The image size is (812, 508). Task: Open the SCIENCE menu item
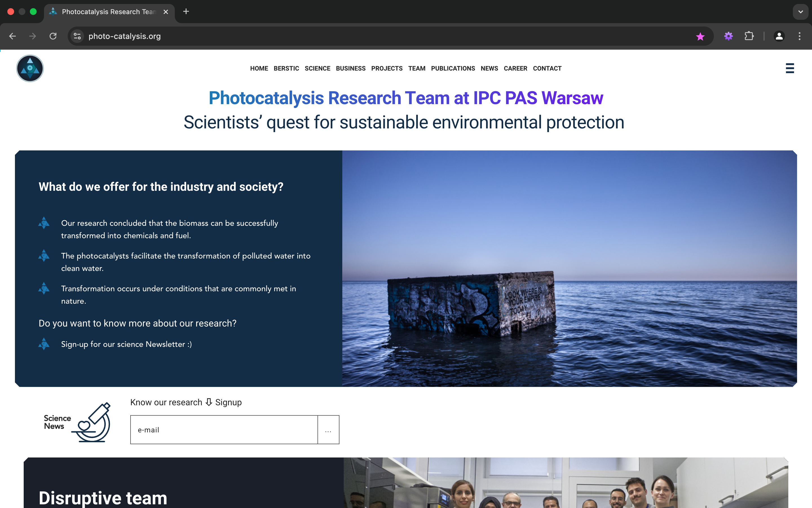pyautogui.click(x=317, y=68)
